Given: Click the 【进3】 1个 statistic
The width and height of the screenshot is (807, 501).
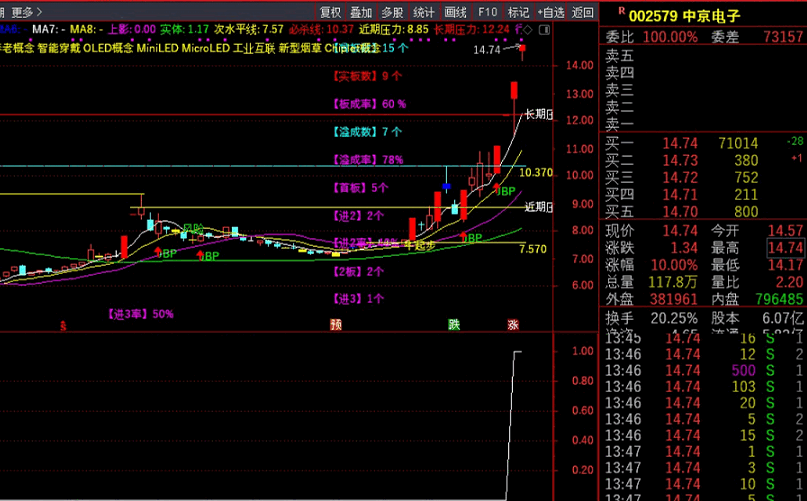Looking at the screenshot, I should point(358,299).
